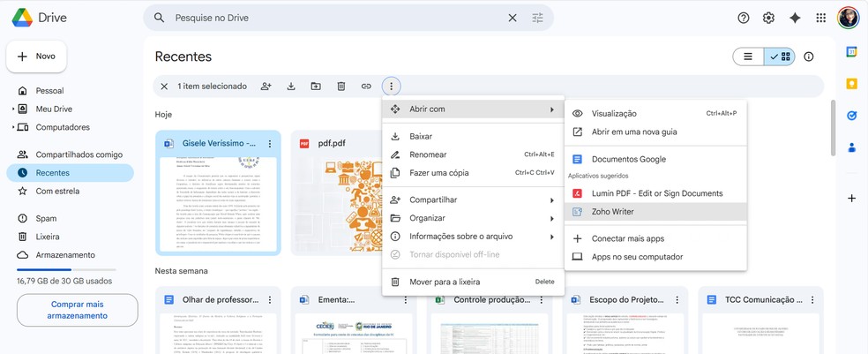Viewport: 868px width, 354px height.
Task: Expand the Meu Drive tree
Action: 13,109
